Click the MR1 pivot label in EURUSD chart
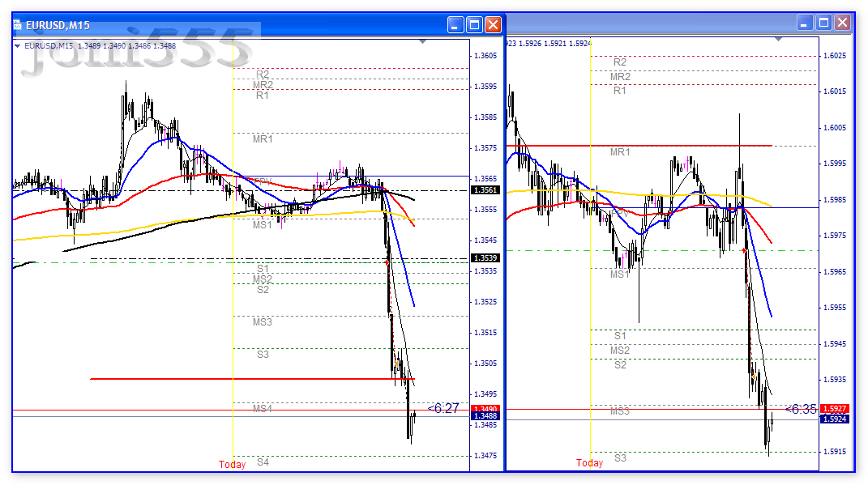 click(x=263, y=139)
